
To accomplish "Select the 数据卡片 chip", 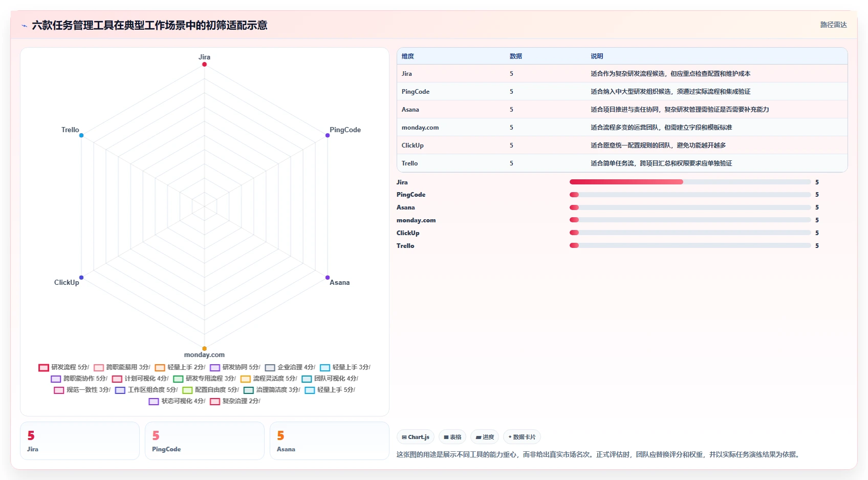I will 522,437.
